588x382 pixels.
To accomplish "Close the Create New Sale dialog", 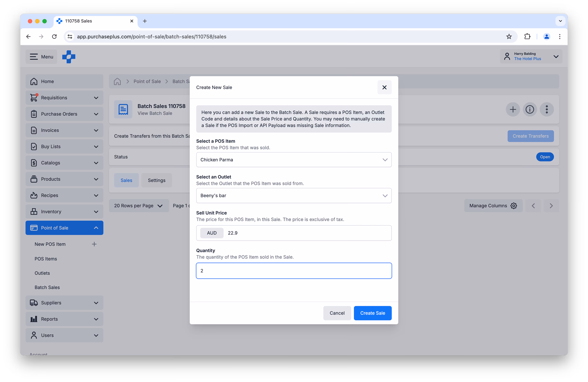I will pos(384,87).
